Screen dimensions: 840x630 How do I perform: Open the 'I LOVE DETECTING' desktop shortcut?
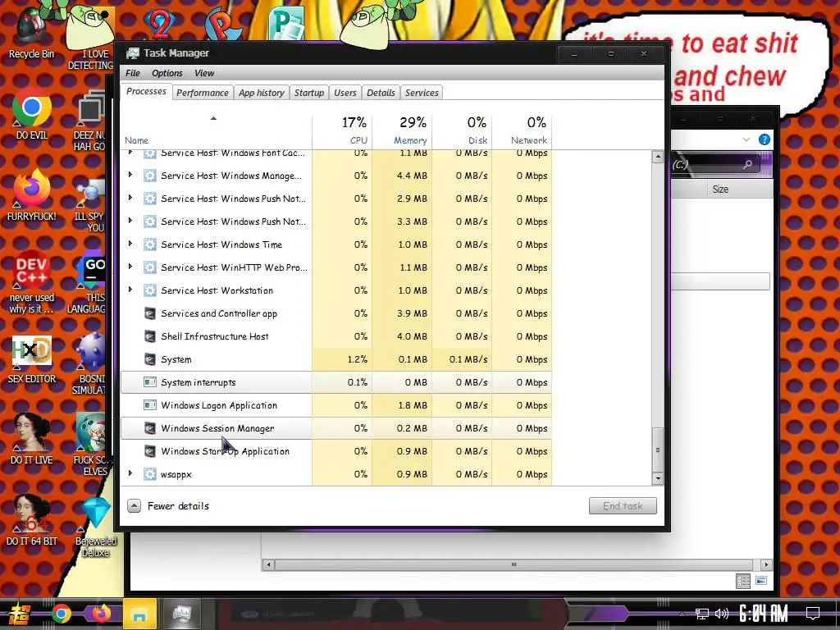(x=90, y=38)
